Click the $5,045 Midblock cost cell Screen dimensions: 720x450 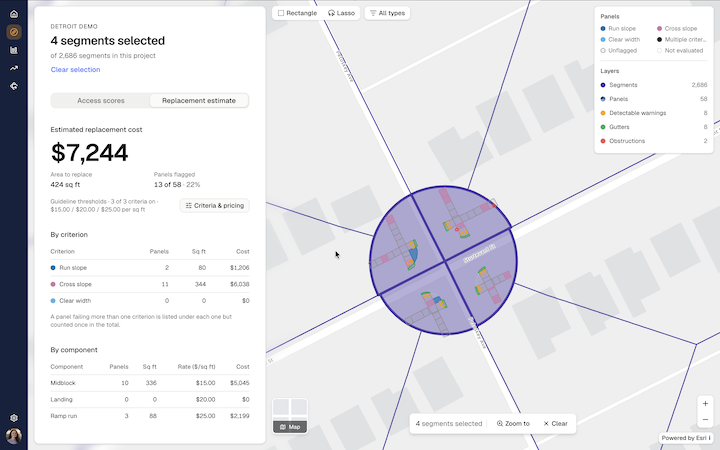240,383
